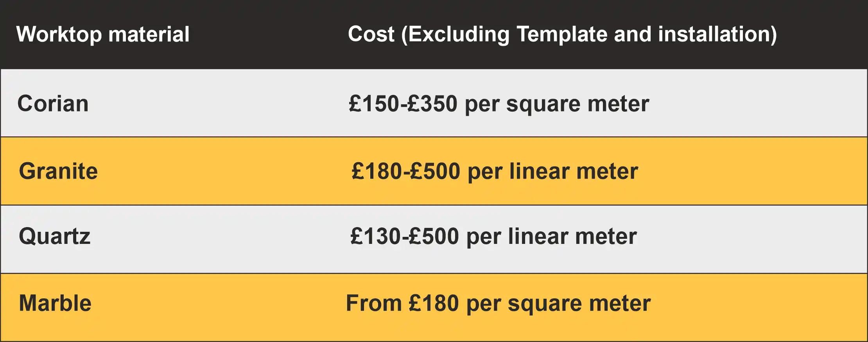Click the £180 lower price for Granite

pyautogui.click(x=377, y=172)
